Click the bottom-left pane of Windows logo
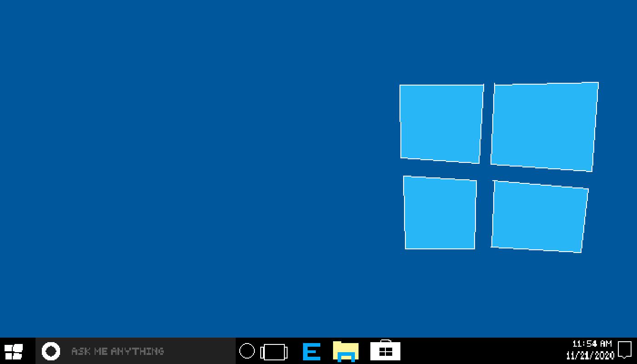The width and height of the screenshot is (637, 364). coord(440,213)
